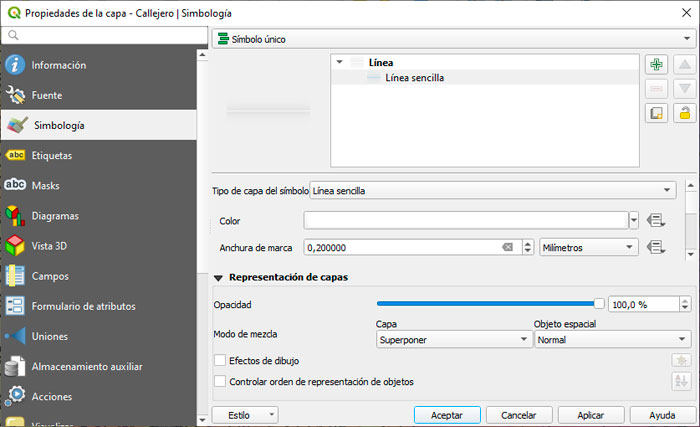This screenshot has width=700, height=427.
Task: Click the feature rendering order sort icon
Action: 681,381
